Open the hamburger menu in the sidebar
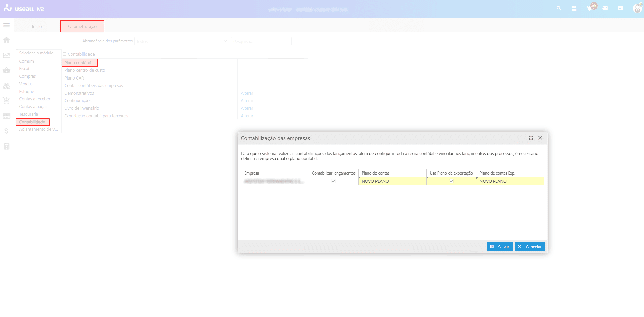Image resolution: width=644 pixels, height=317 pixels. [x=6, y=25]
